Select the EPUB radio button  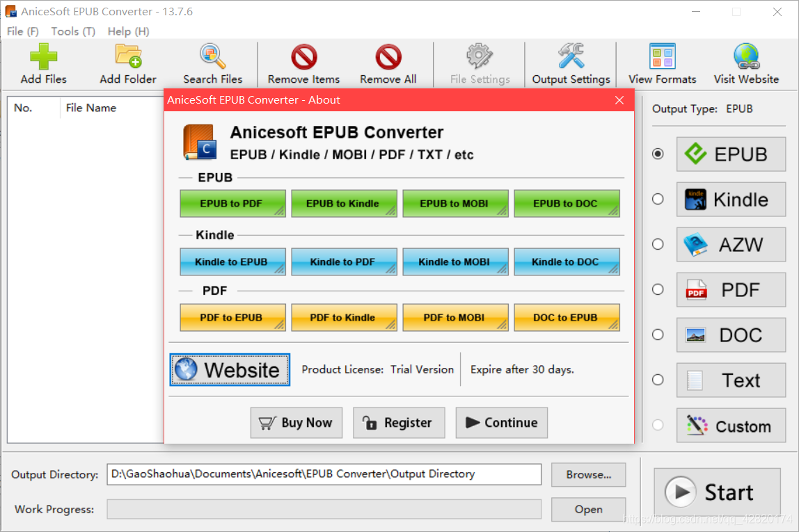tap(658, 154)
